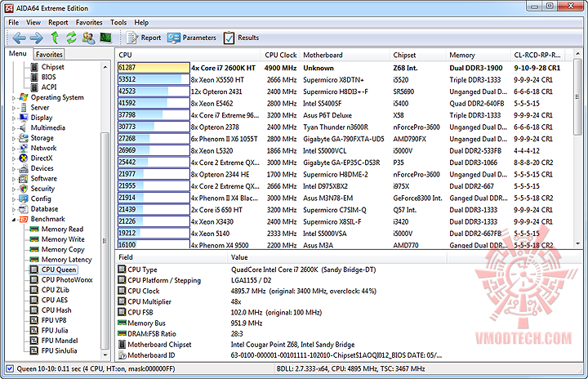Expand the Display node

point(14,118)
